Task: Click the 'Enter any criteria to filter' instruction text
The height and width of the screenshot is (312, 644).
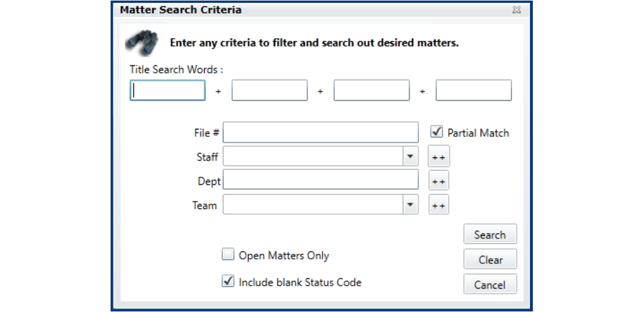Action: click(x=314, y=43)
